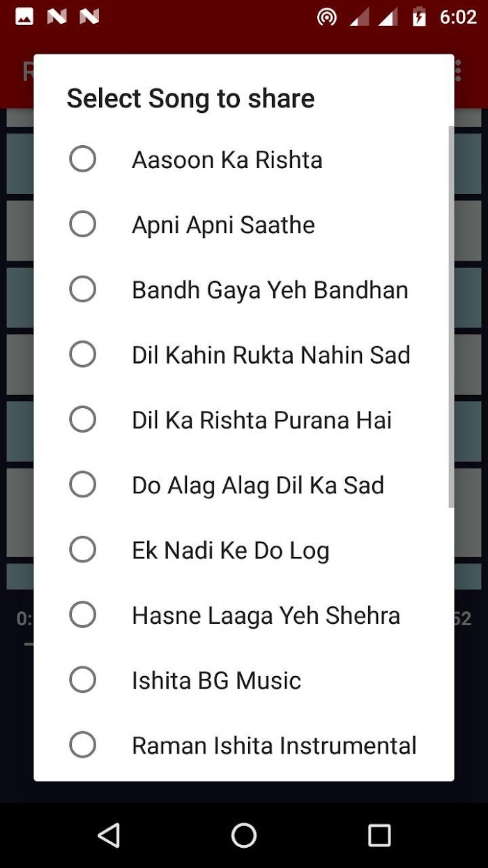Select Ishita BG Music radio button
The height and width of the screenshot is (868, 488).
point(82,680)
